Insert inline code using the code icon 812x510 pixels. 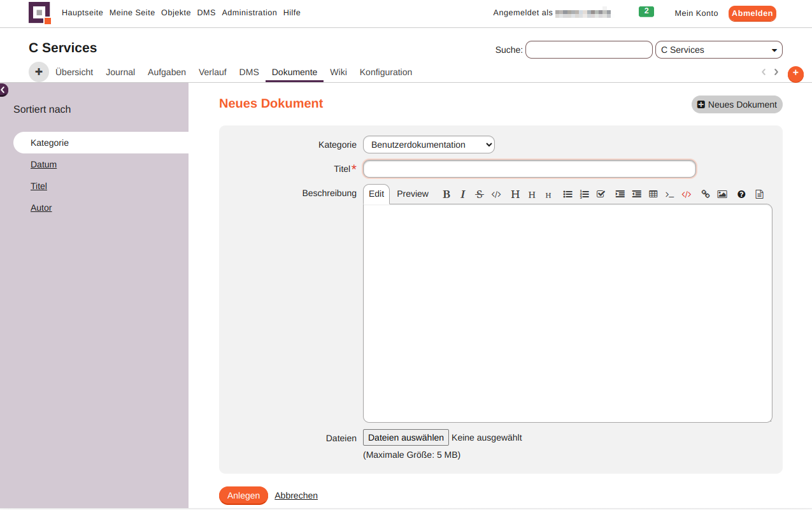[496, 194]
